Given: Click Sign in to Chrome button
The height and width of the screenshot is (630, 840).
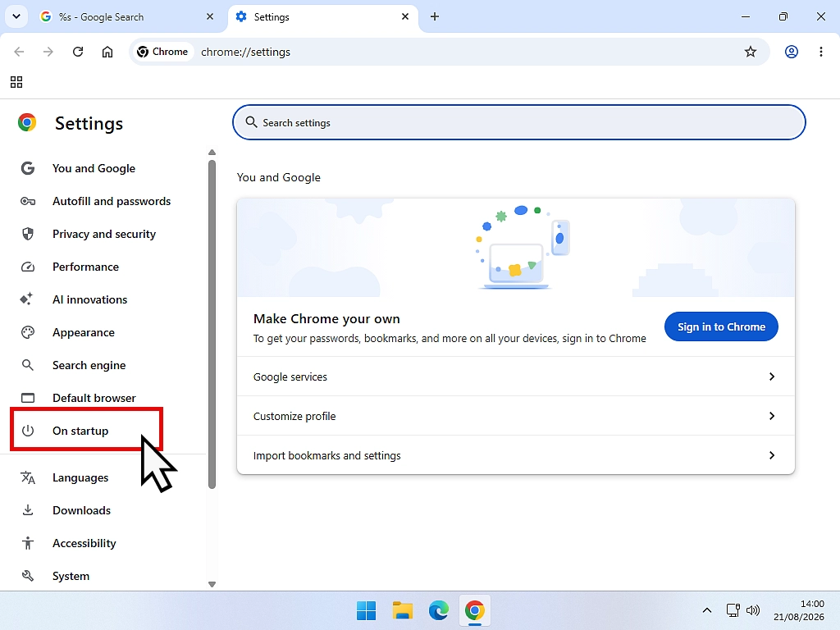Looking at the screenshot, I should 721,326.
